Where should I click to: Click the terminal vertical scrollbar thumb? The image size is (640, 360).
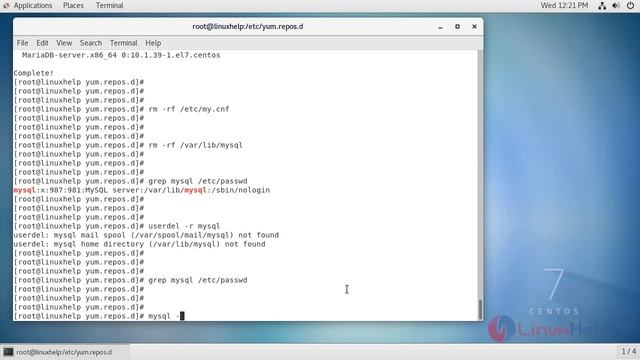pyautogui.click(x=480, y=309)
